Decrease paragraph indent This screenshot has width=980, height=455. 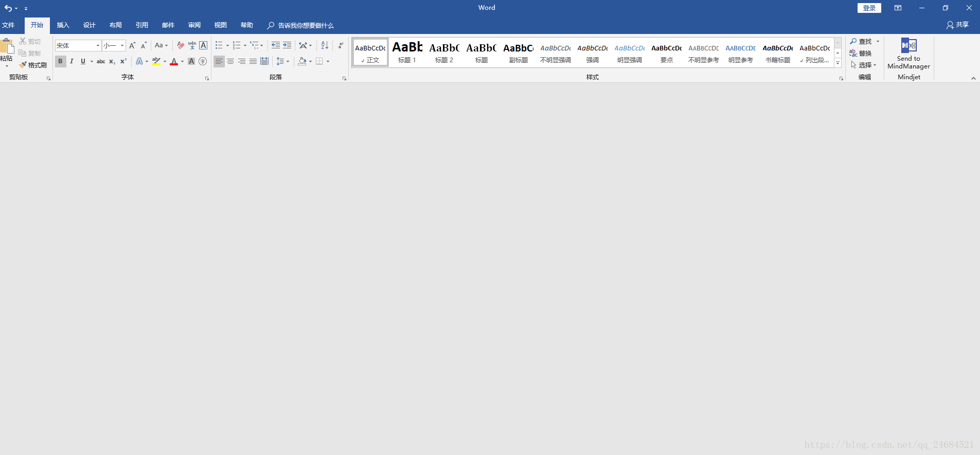click(276, 45)
